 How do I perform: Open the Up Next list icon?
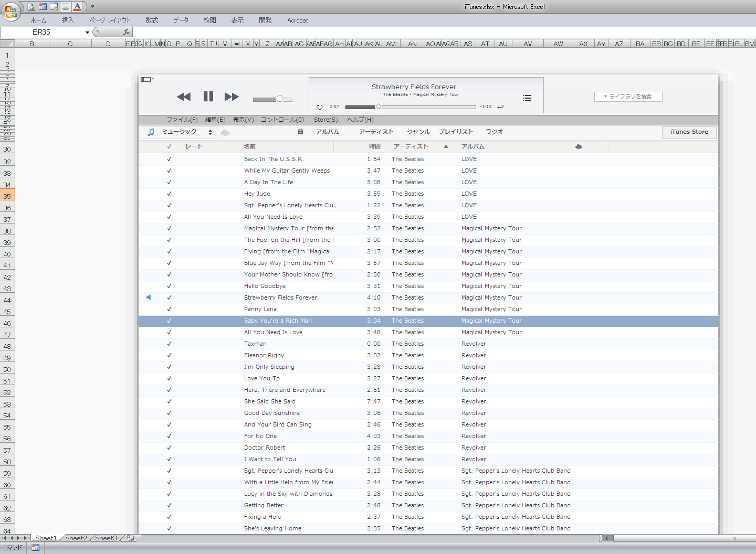tap(527, 98)
